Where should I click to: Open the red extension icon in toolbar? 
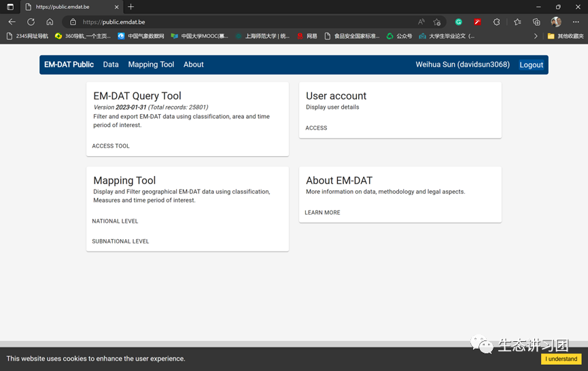tap(477, 22)
